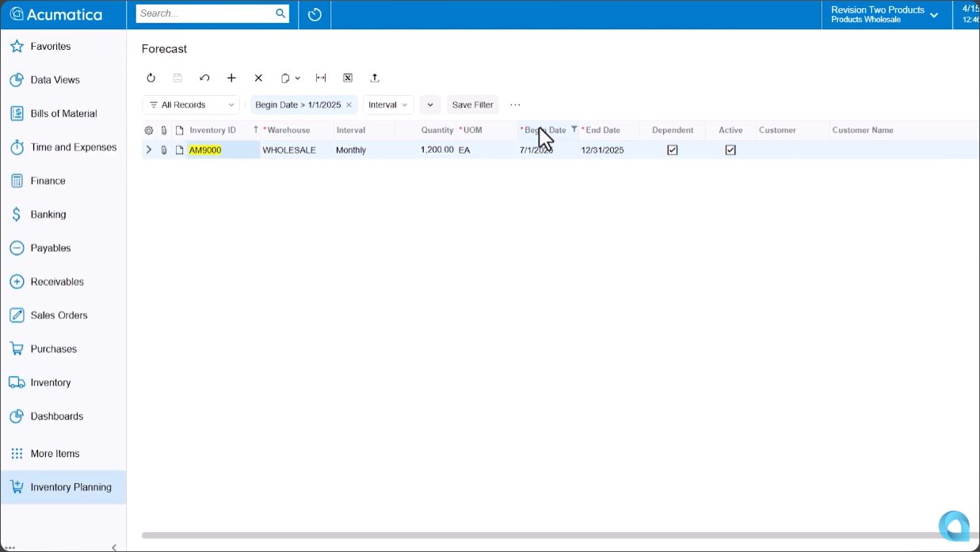Add a new forecast row with plus icon
Viewport: 980px width, 552px height.
231,78
